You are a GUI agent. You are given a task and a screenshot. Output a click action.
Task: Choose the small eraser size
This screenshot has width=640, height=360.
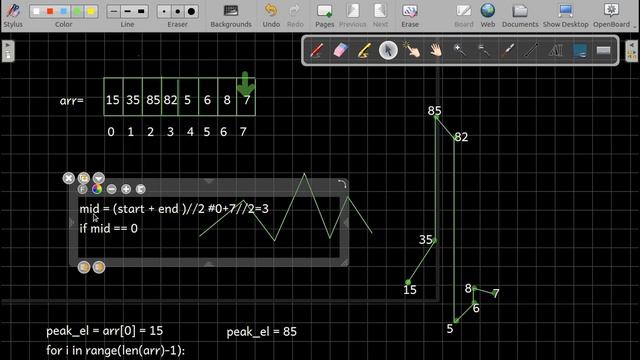point(164,11)
